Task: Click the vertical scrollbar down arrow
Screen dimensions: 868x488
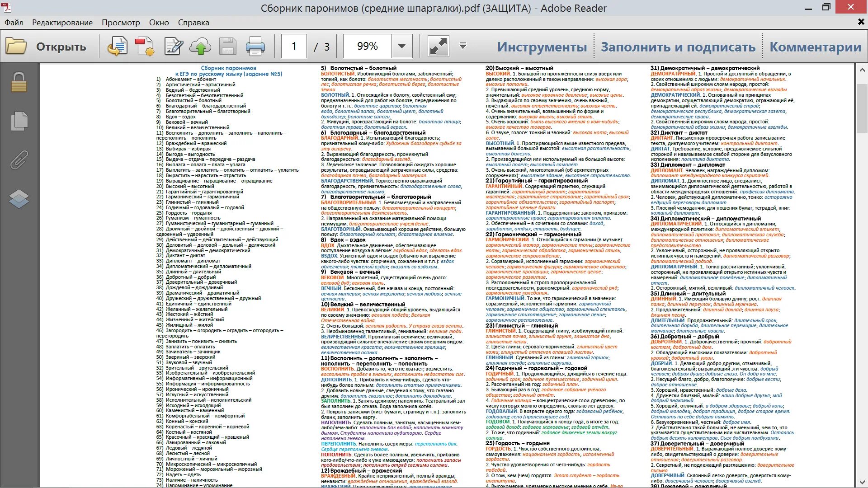Action: (862, 482)
